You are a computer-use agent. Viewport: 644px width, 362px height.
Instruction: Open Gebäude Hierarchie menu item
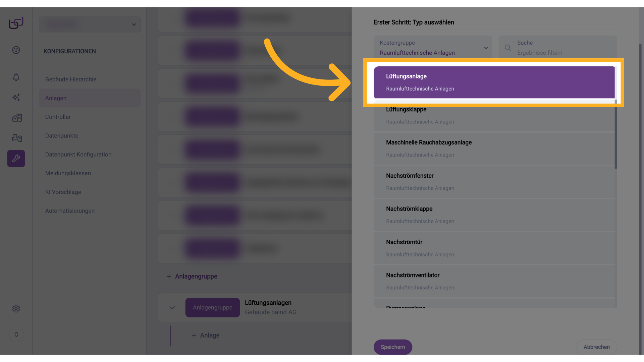(71, 79)
